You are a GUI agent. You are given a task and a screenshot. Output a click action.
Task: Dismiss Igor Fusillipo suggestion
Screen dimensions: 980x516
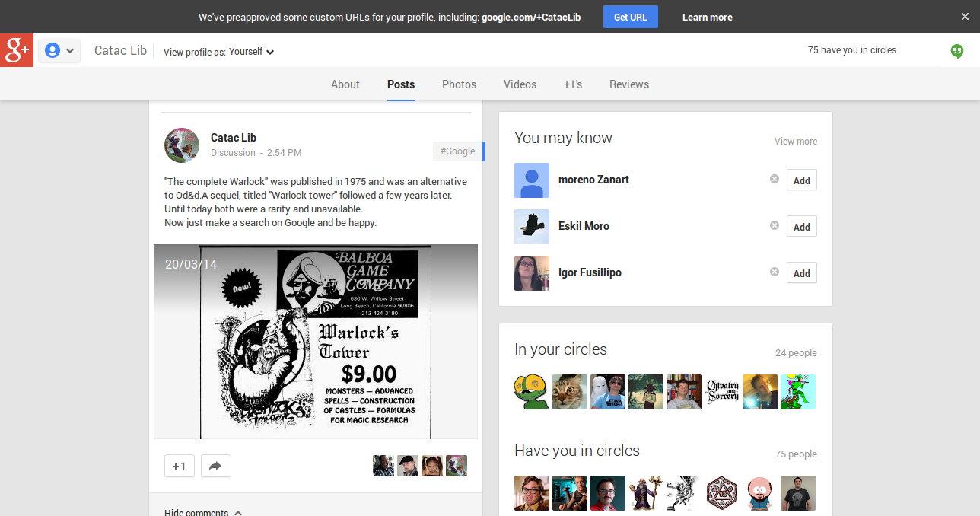[775, 272]
